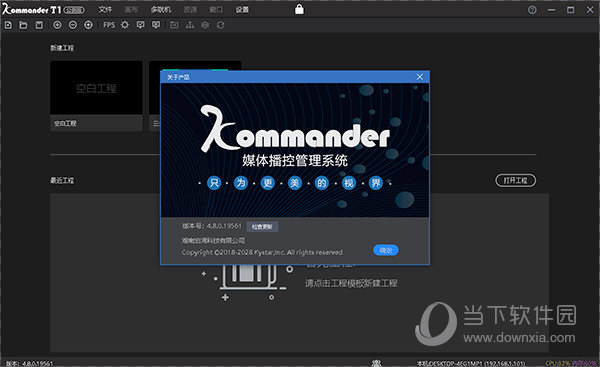Maximize the Kommander window
600x367 pixels.
571,10
